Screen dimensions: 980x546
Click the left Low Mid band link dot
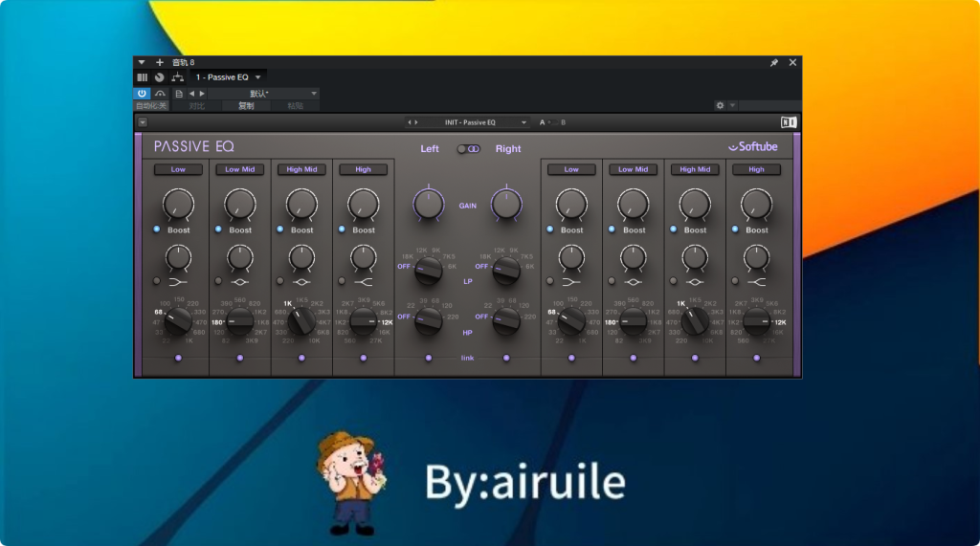pyautogui.click(x=240, y=358)
